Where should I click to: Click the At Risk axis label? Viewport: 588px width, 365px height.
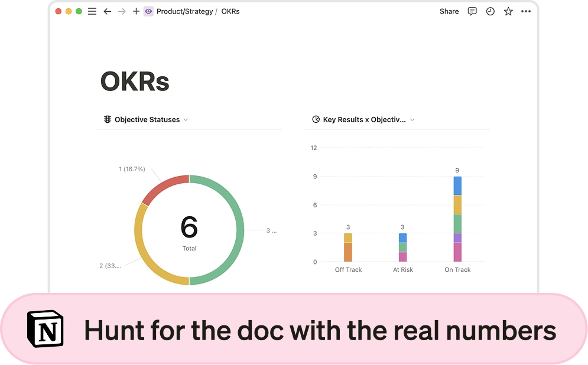403,269
